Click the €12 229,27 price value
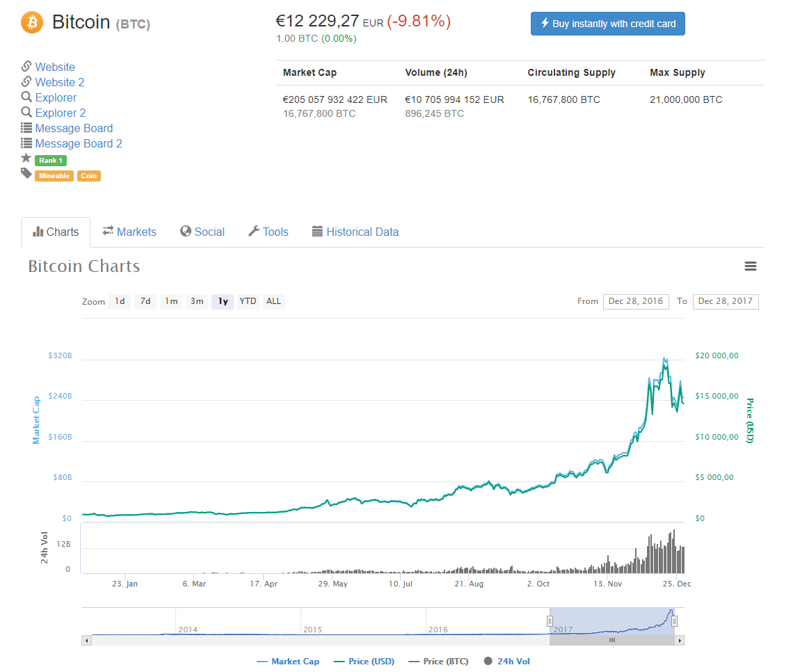Viewport: 800px width, 672px height. (x=317, y=21)
